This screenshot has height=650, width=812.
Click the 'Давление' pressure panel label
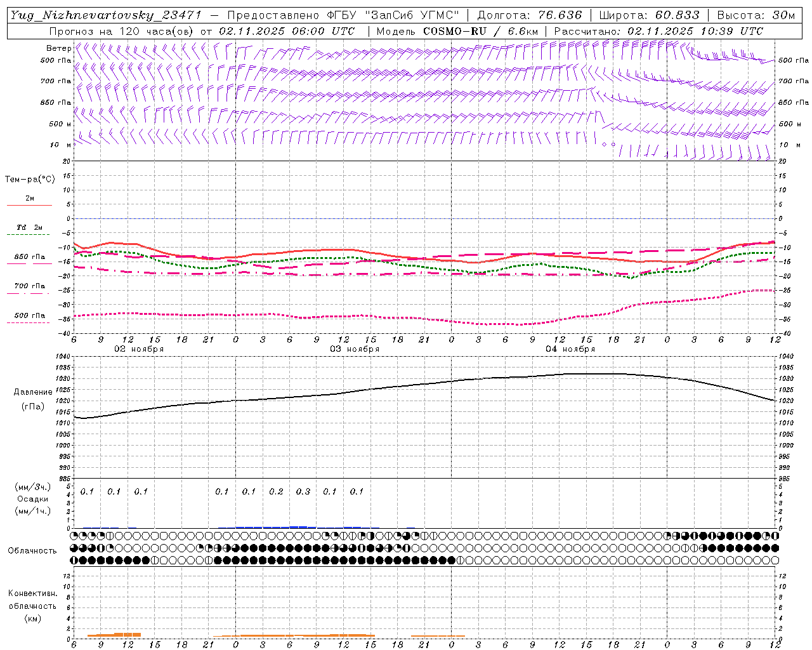[x=33, y=392]
